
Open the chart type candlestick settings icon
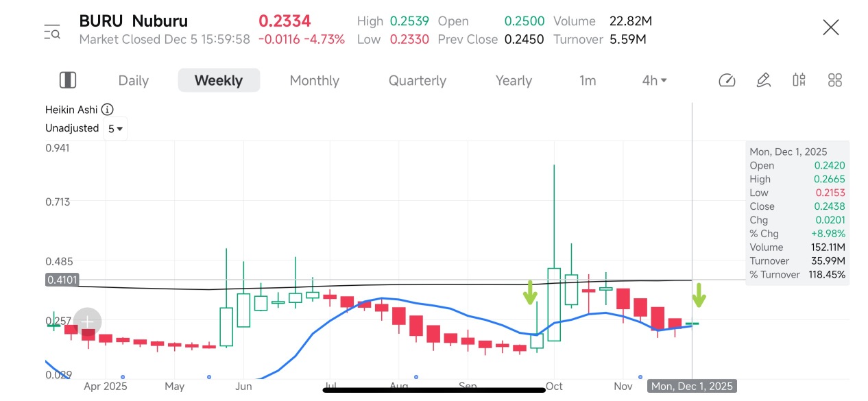click(x=799, y=80)
